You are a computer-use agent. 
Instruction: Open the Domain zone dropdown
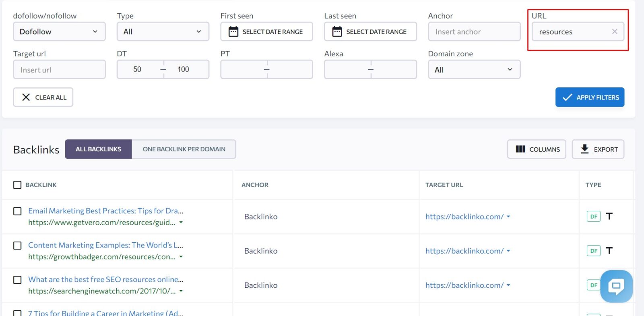474,69
